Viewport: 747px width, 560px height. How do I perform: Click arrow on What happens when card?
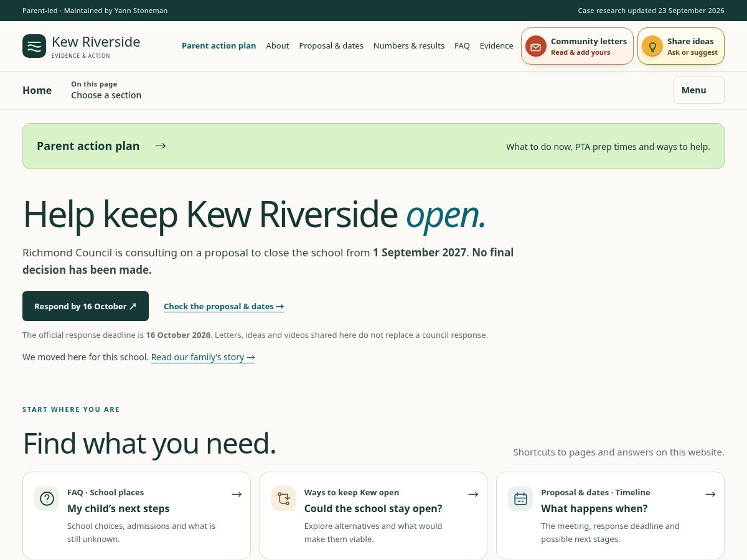coord(710,494)
